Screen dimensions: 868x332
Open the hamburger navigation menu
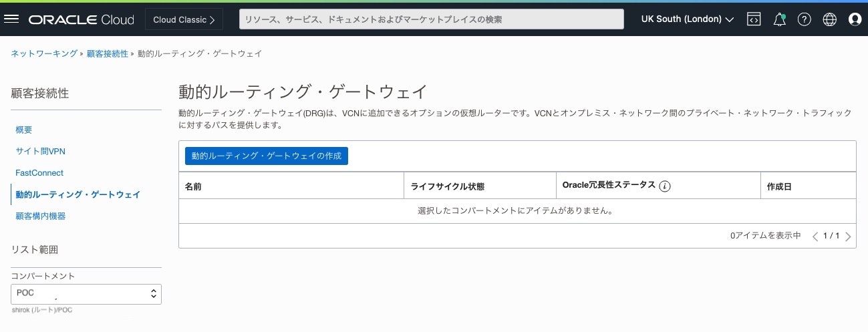[11, 19]
